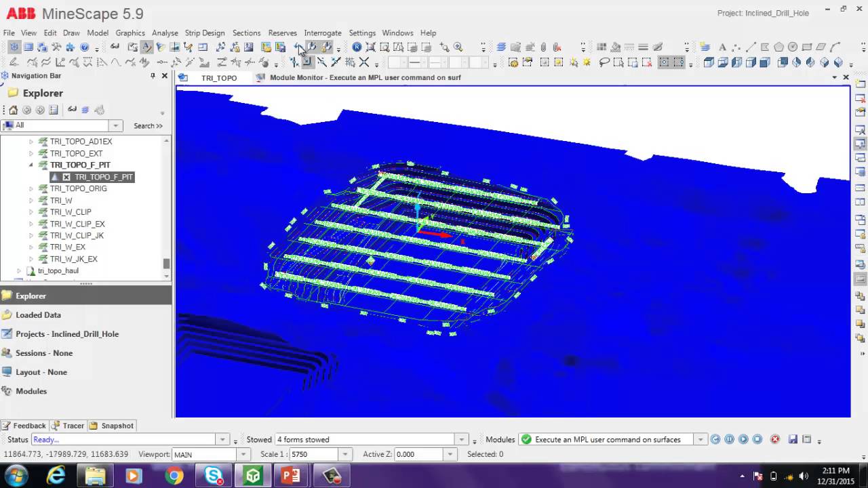Switch to the Tracer bottom tab
Viewport: 868px width, 488px height.
click(68, 426)
